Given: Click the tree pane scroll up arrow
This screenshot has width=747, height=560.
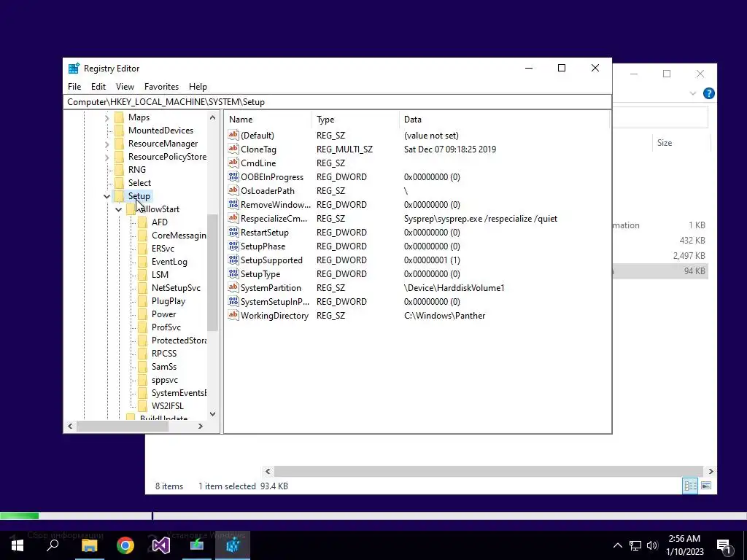Looking at the screenshot, I should [212, 117].
